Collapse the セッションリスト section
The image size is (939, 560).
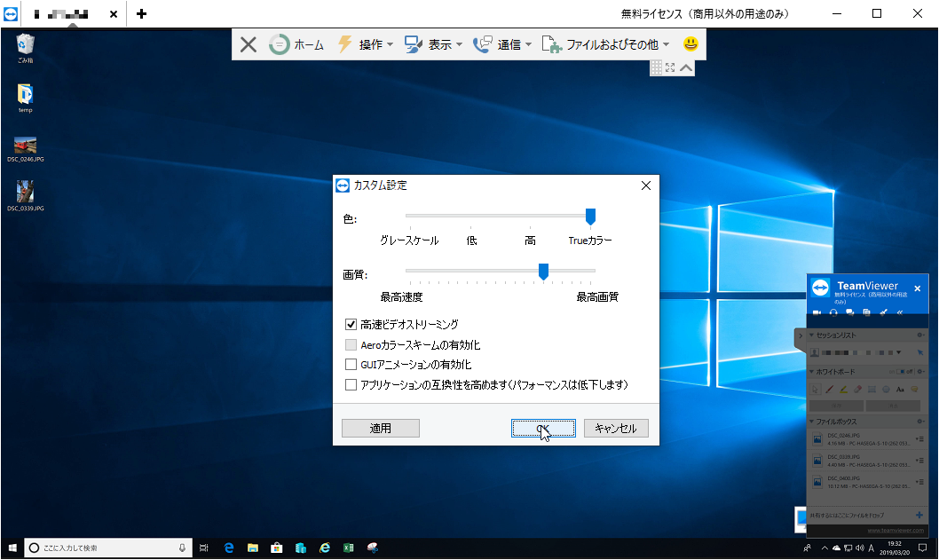[811, 335]
